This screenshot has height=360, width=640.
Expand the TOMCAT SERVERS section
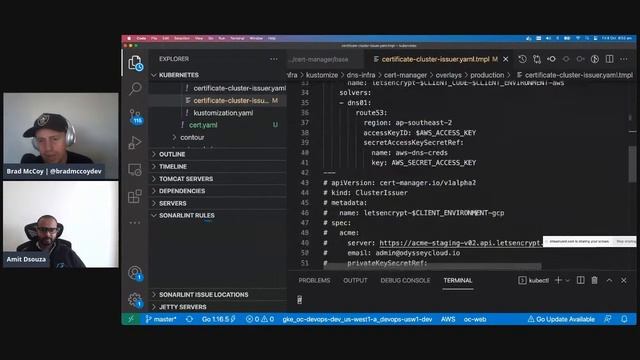pos(218,179)
